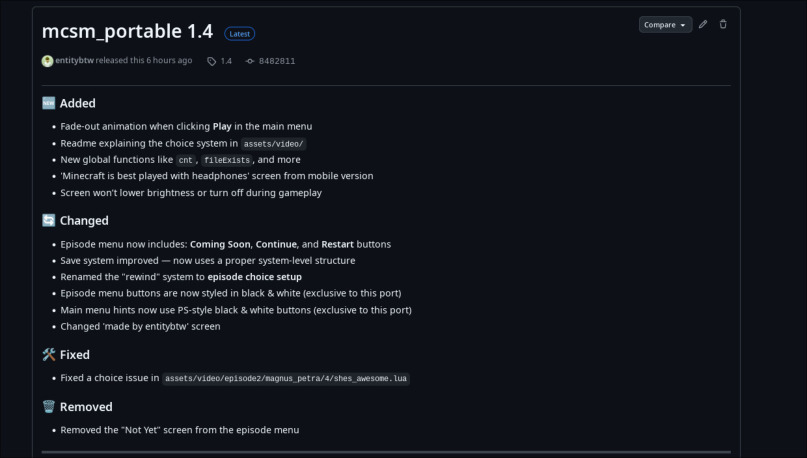Click the tag icon beside 1.4
The width and height of the screenshot is (807, 458).
click(211, 61)
